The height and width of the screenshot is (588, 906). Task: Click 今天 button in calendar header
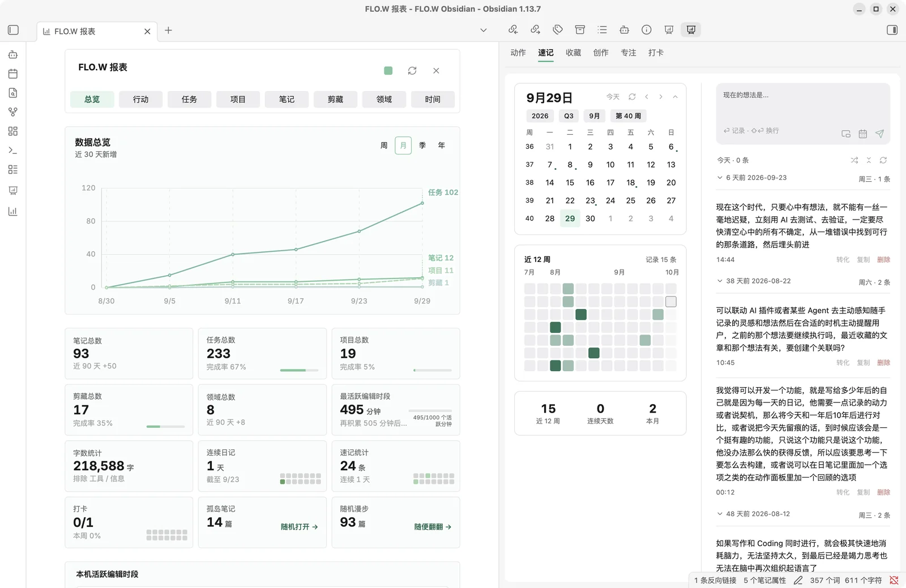(613, 97)
